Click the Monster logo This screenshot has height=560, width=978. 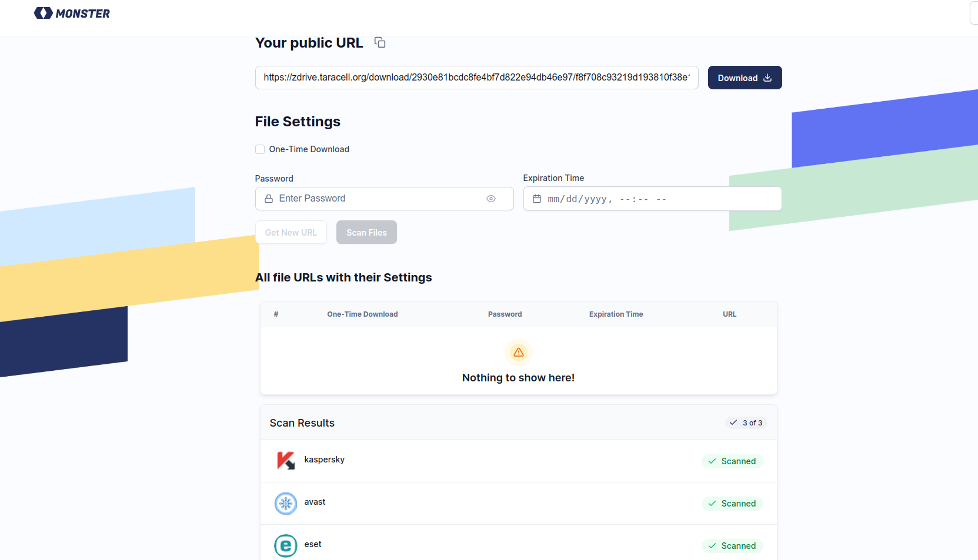(x=72, y=13)
